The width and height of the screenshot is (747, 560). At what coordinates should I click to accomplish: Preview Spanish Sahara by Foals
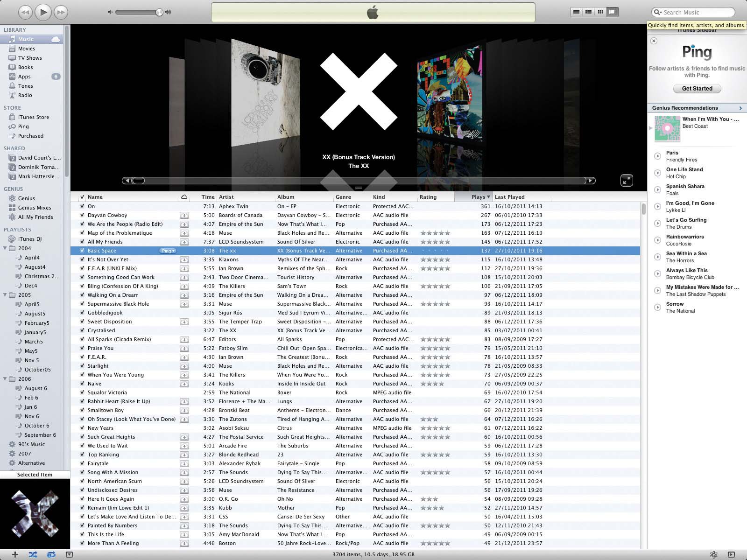pyautogui.click(x=657, y=189)
